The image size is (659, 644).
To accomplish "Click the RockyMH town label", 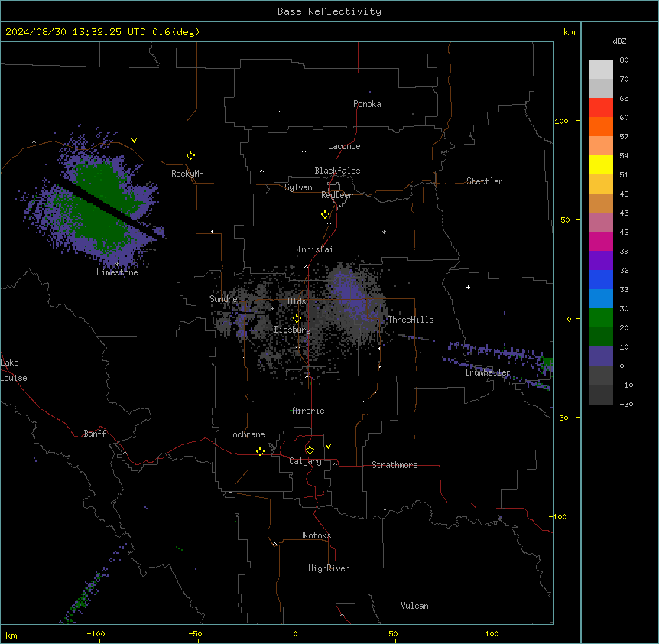I will point(187,174).
